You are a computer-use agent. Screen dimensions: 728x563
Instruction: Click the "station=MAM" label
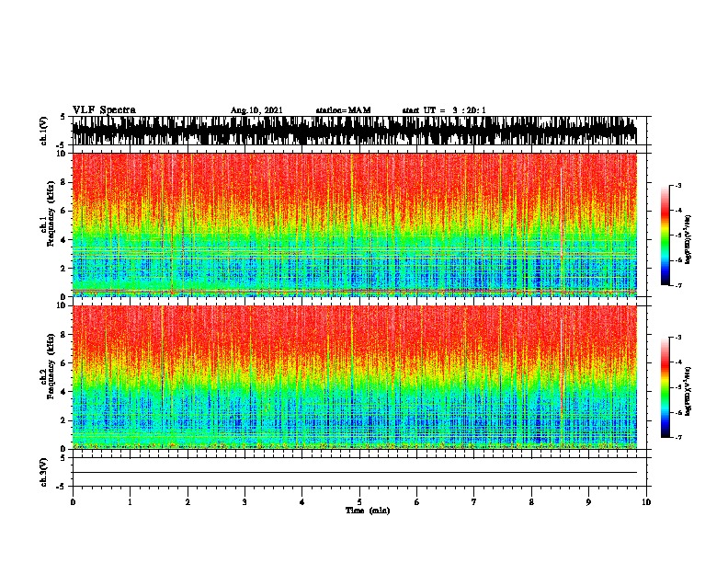(x=344, y=110)
